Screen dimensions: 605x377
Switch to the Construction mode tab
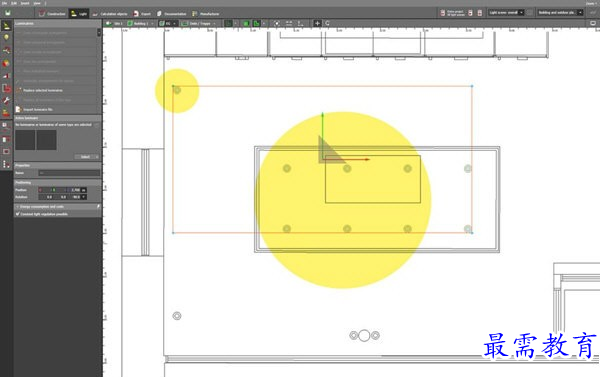click(x=52, y=14)
